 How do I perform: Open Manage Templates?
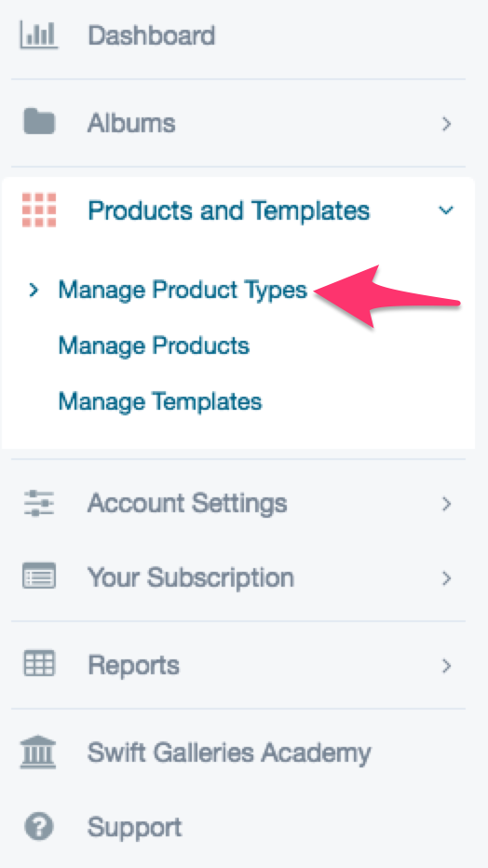[x=160, y=400]
